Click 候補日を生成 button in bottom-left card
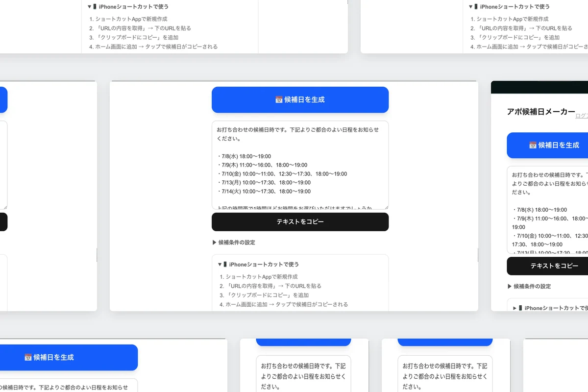Image resolution: width=588 pixels, height=392 pixels. click(69, 357)
